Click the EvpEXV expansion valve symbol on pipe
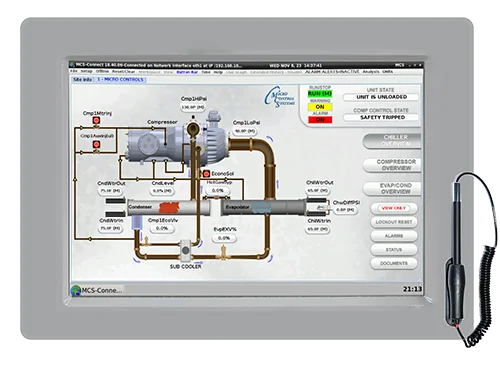The height and width of the screenshot is (373, 500). click(x=223, y=252)
